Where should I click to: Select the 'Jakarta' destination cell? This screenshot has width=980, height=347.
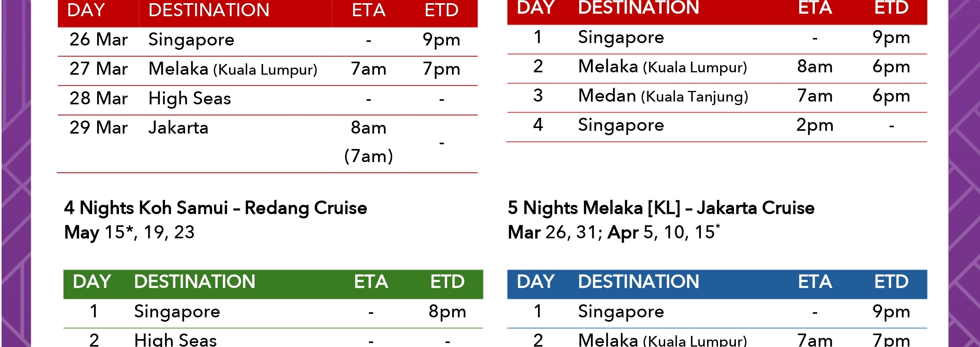(179, 128)
